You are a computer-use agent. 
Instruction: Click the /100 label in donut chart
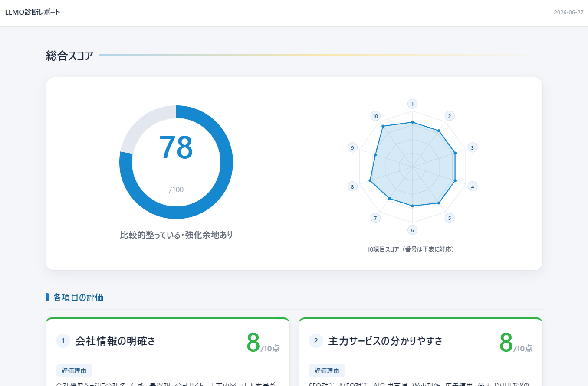tap(176, 190)
